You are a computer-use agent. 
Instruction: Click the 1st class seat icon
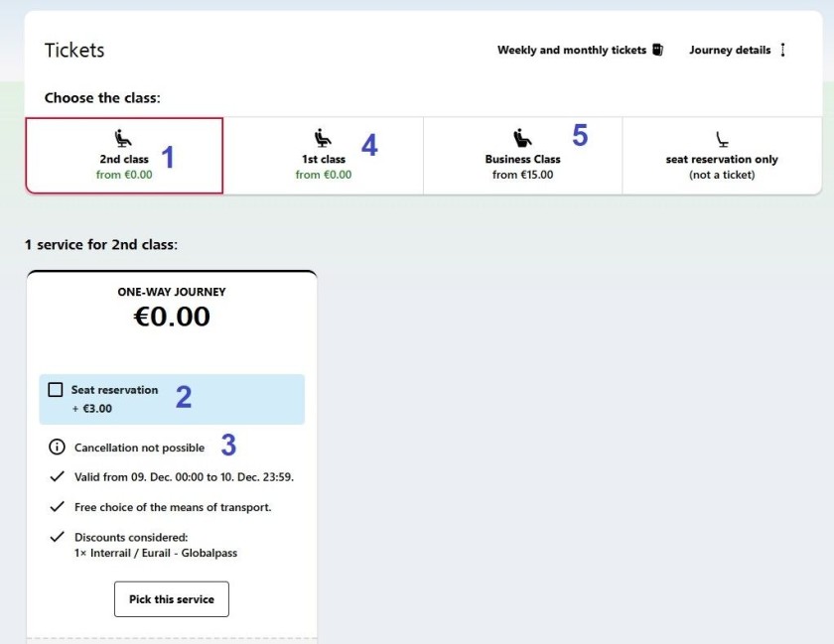coord(323,136)
